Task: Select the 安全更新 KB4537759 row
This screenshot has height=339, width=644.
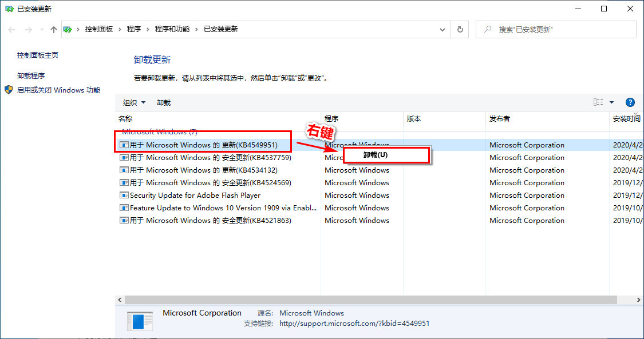Action: [380, 157]
